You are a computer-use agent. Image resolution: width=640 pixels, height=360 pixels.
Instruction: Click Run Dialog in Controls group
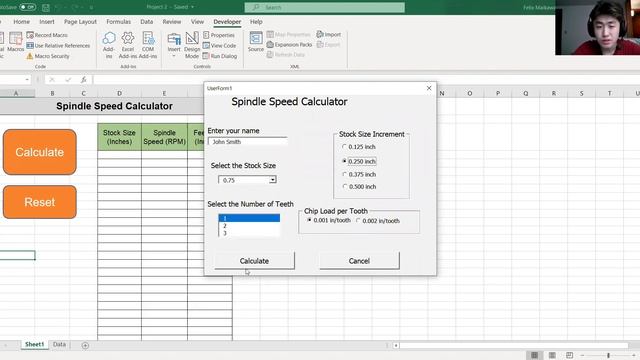click(220, 56)
